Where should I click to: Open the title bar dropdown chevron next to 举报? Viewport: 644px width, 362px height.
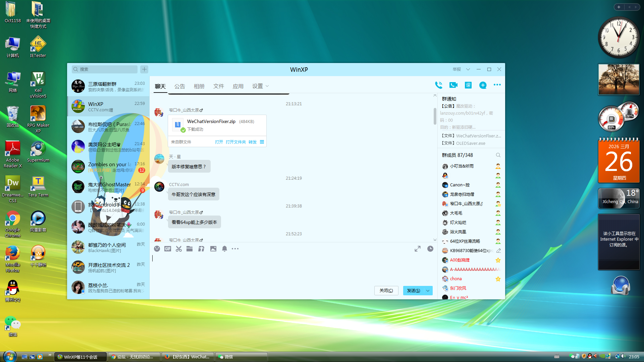click(x=468, y=69)
